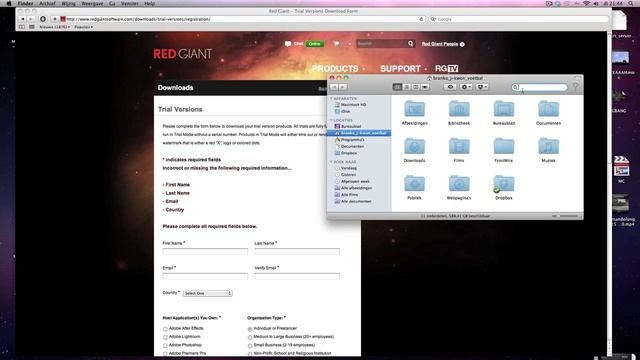This screenshot has height=360, width=640.
Task: Switch Finder to column view
Action: (416, 87)
